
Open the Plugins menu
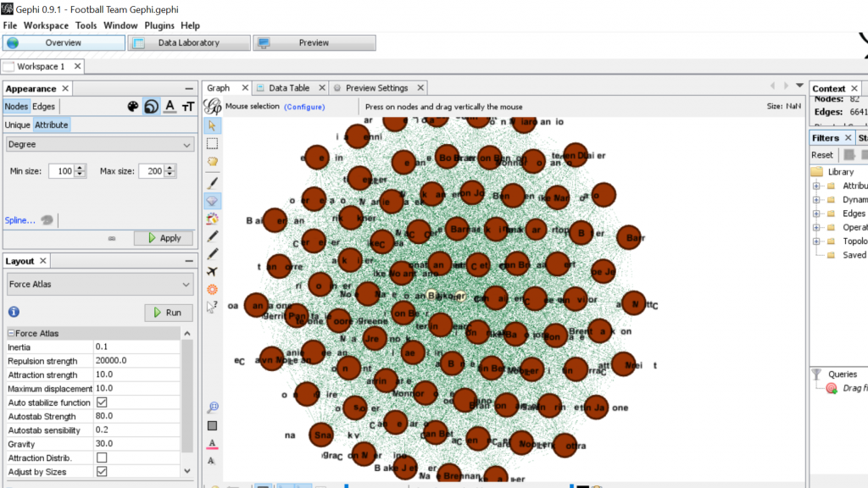[x=159, y=25]
